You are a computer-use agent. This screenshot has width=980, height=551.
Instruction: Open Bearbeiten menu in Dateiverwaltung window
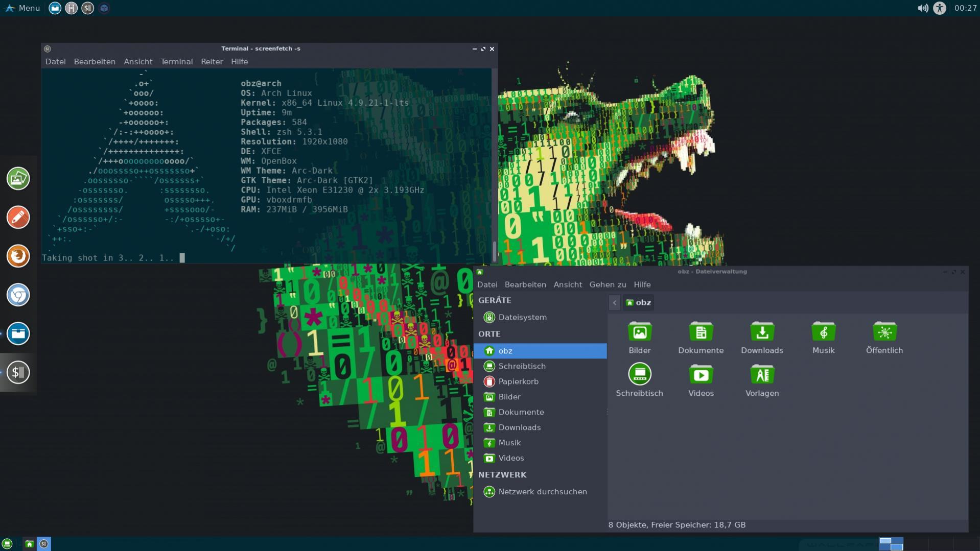[525, 284]
